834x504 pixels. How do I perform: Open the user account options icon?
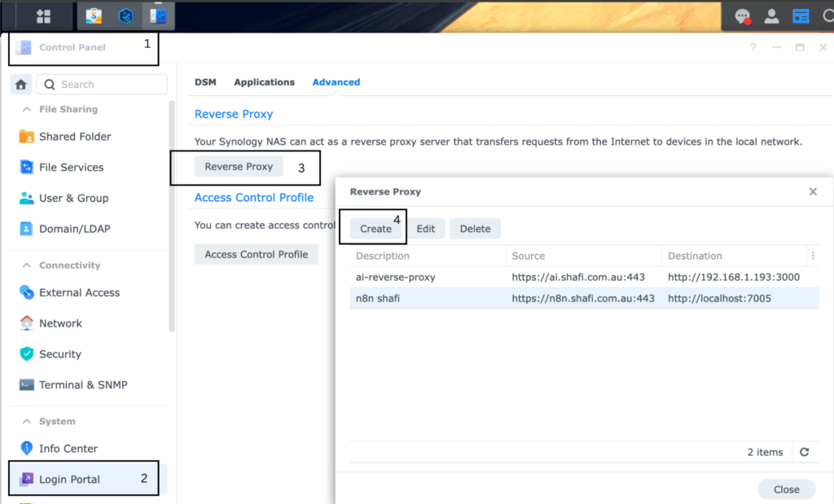click(771, 16)
